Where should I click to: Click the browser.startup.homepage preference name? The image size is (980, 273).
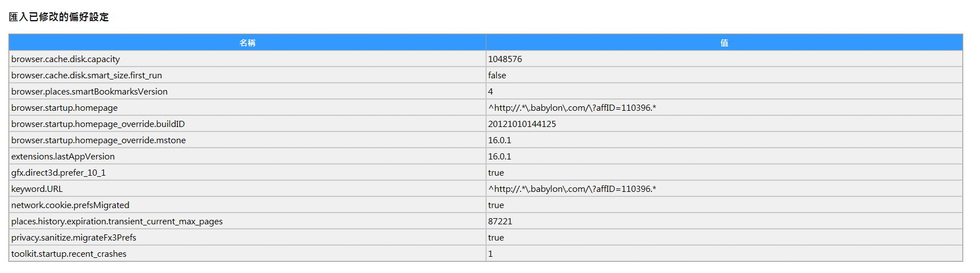coord(64,108)
